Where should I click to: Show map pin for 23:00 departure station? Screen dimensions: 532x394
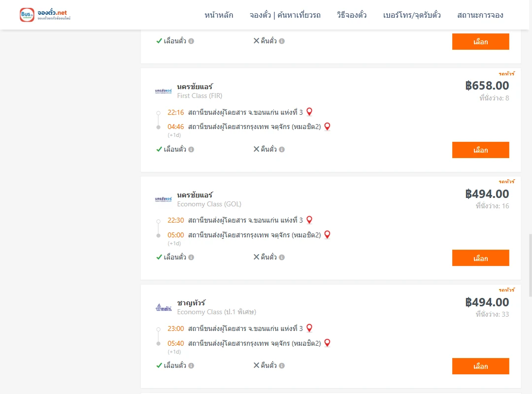(309, 328)
